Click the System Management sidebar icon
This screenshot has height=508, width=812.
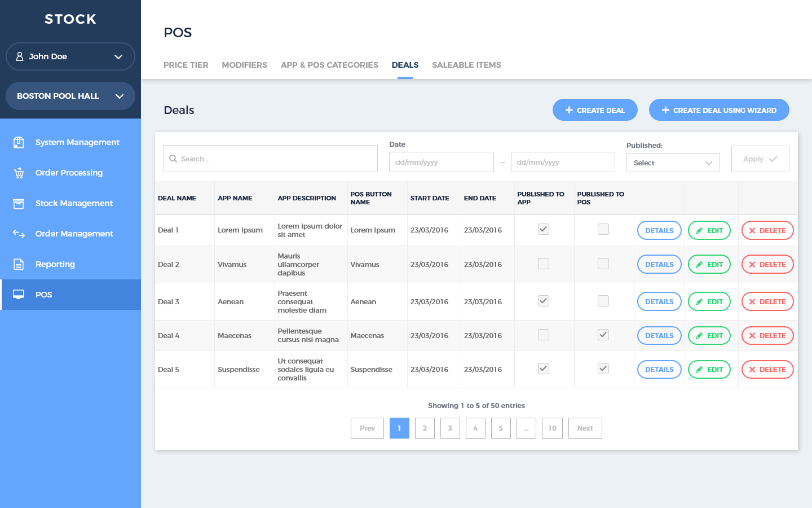pos(19,142)
